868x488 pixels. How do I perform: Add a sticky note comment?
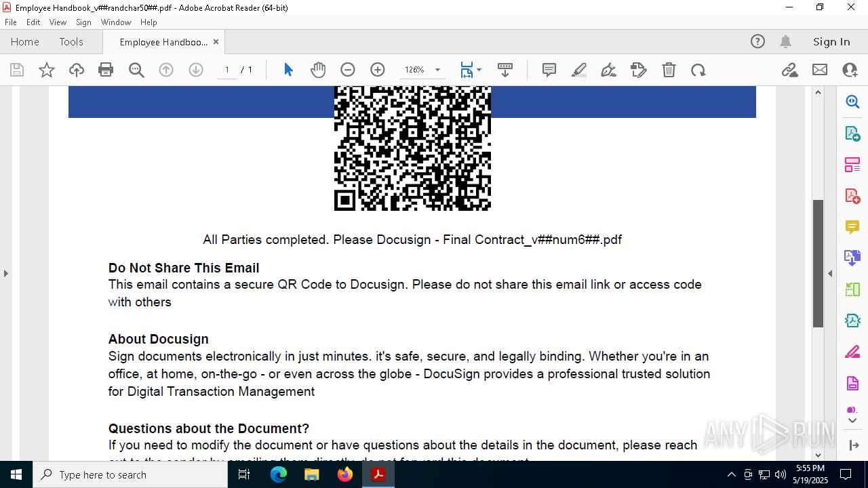[549, 70]
